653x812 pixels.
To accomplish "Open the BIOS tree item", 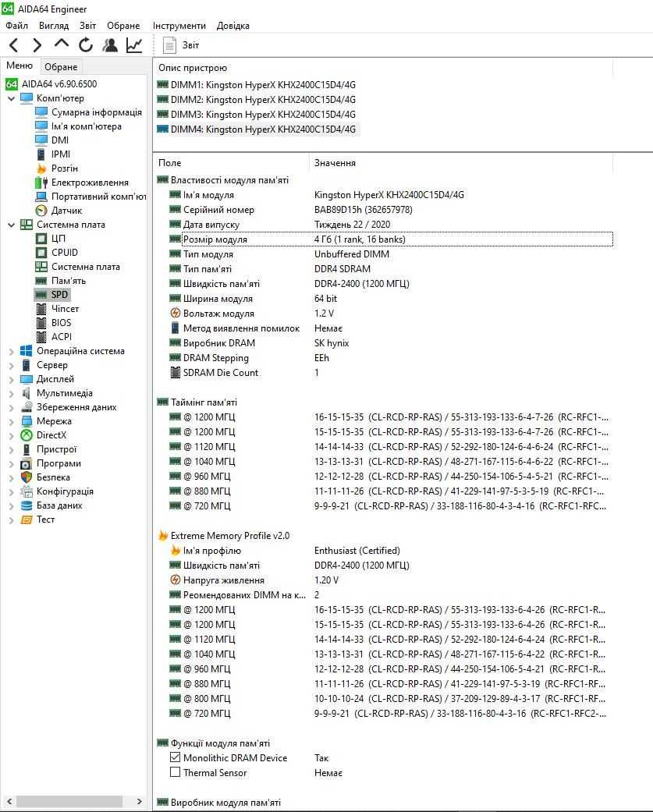I will (61, 323).
